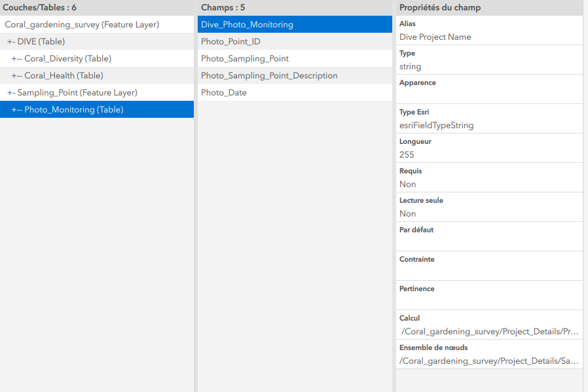Image resolution: width=588 pixels, height=392 pixels.
Task: Click the Ensemble de nœuds path value
Action: point(488,361)
